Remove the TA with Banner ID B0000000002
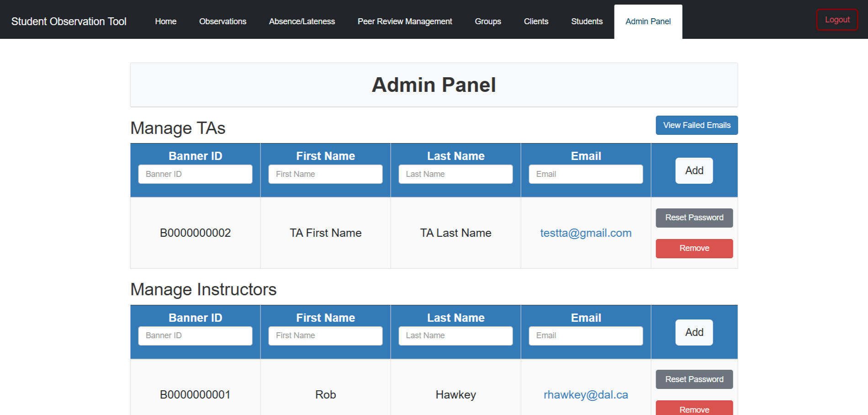 click(x=694, y=249)
